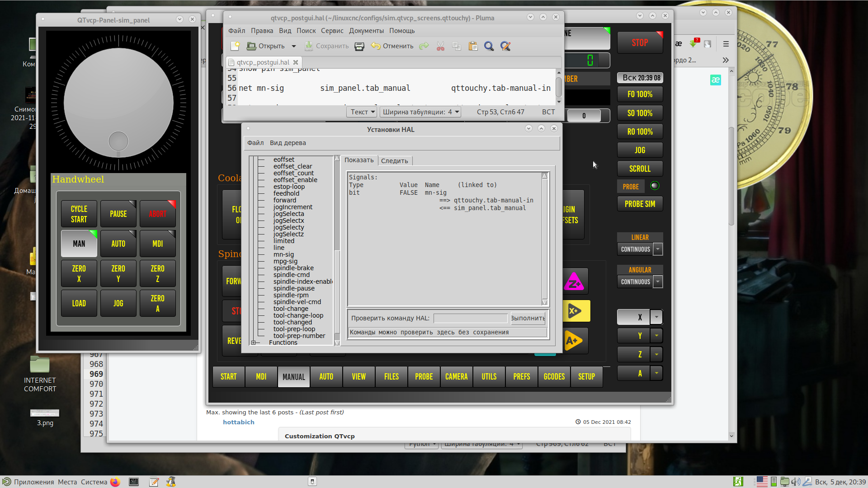Screen dimensions: 868x488
Task: Open the Поиск menu in Pluma
Action: click(306, 31)
